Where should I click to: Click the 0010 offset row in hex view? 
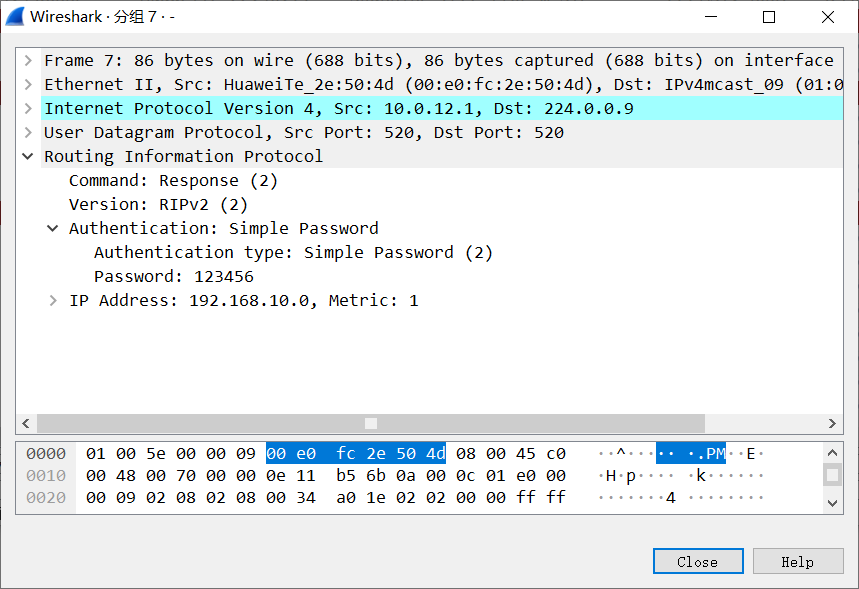click(46, 475)
